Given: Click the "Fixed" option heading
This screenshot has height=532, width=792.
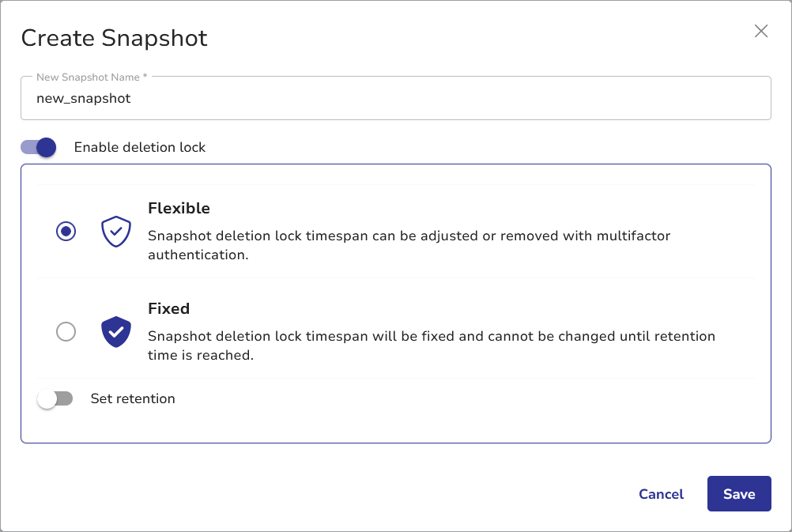Looking at the screenshot, I should (168, 309).
